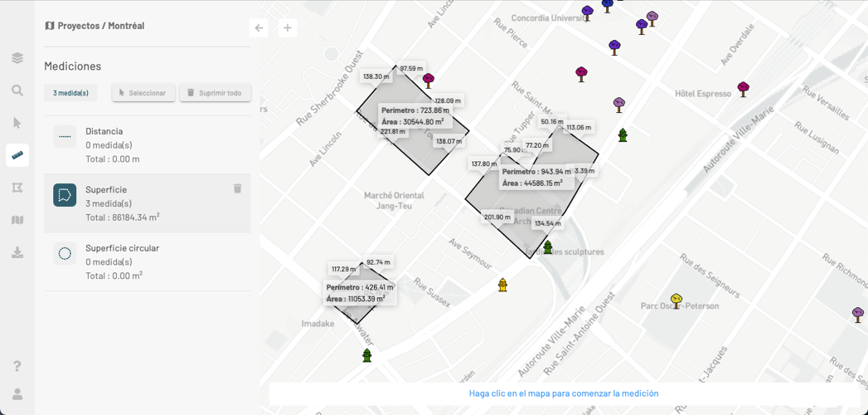Open the user account icon
The image size is (868, 415).
pos(17,394)
